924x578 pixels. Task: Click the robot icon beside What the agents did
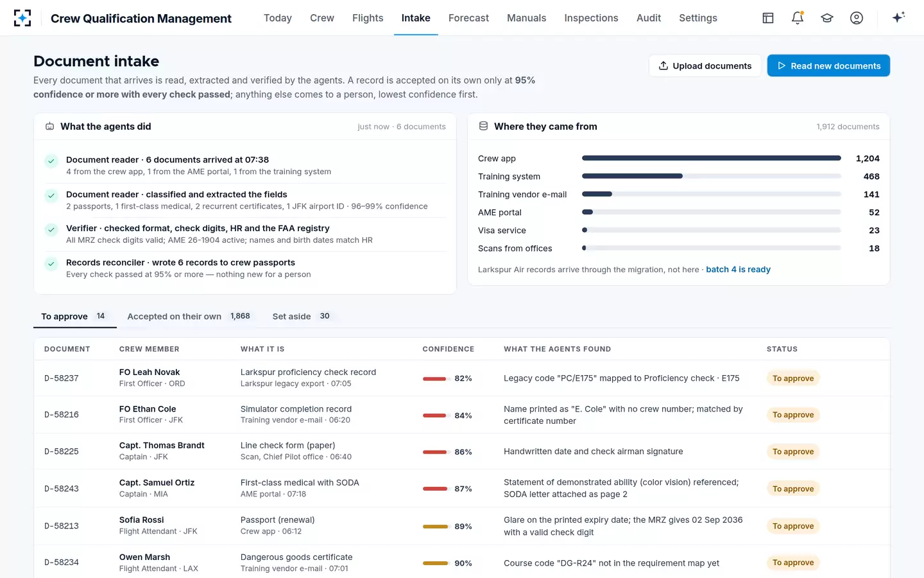(49, 127)
